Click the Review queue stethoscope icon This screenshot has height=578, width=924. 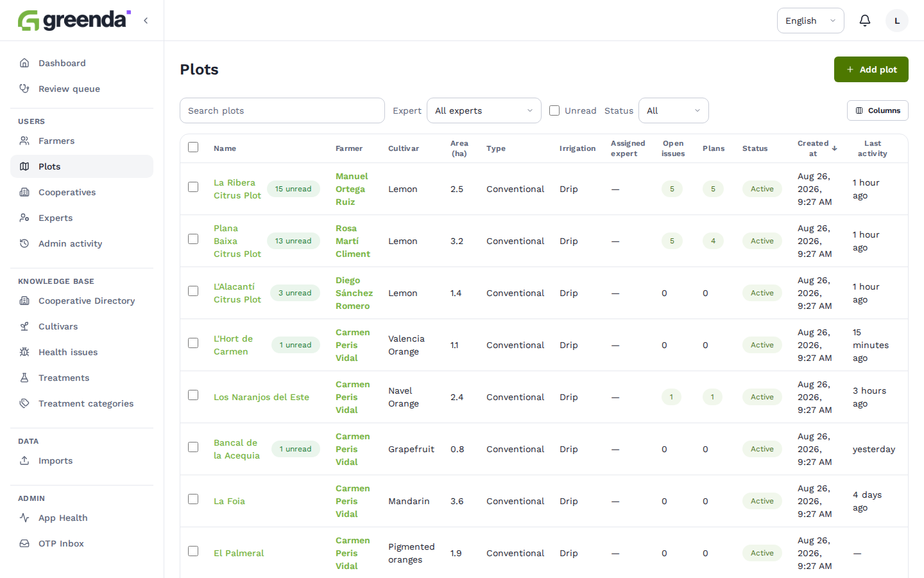click(24, 89)
